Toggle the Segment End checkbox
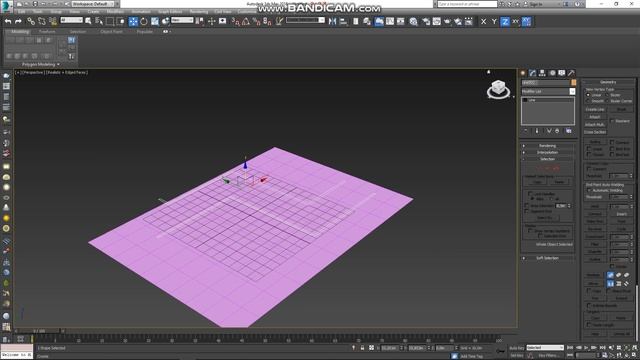The image size is (640, 360). pyautogui.click(x=527, y=211)
